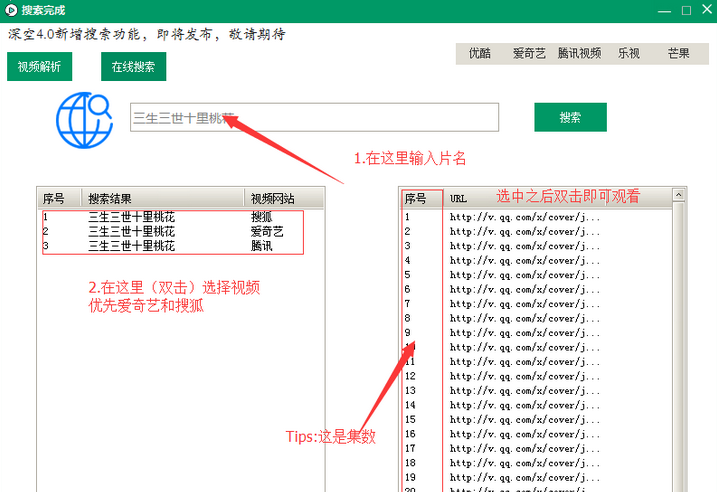This screenshot has height=492, width=717.
Task: Open the 腾讯视频 tab
Action: coord(579,54)
